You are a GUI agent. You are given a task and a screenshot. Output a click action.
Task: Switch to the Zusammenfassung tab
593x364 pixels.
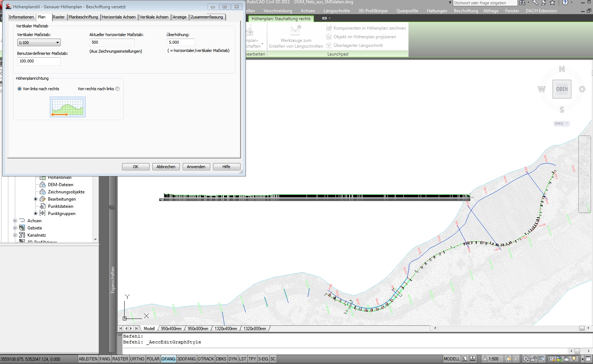(207, 17)
